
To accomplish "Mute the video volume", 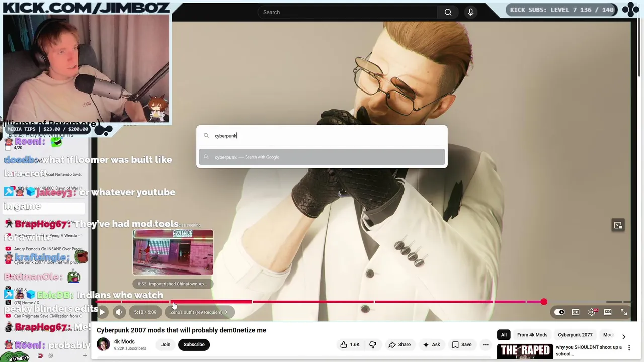I will 119,312.
